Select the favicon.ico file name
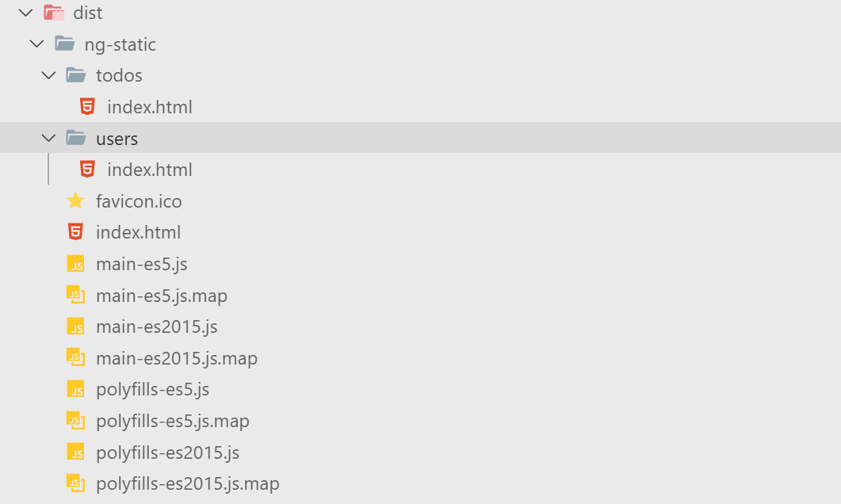 [139, 201]
